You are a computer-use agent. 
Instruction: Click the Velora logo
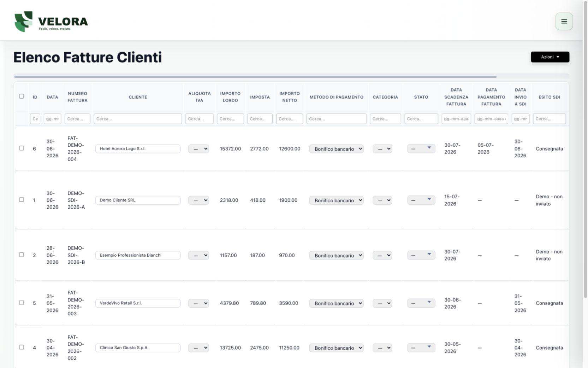tap(51, 22)
